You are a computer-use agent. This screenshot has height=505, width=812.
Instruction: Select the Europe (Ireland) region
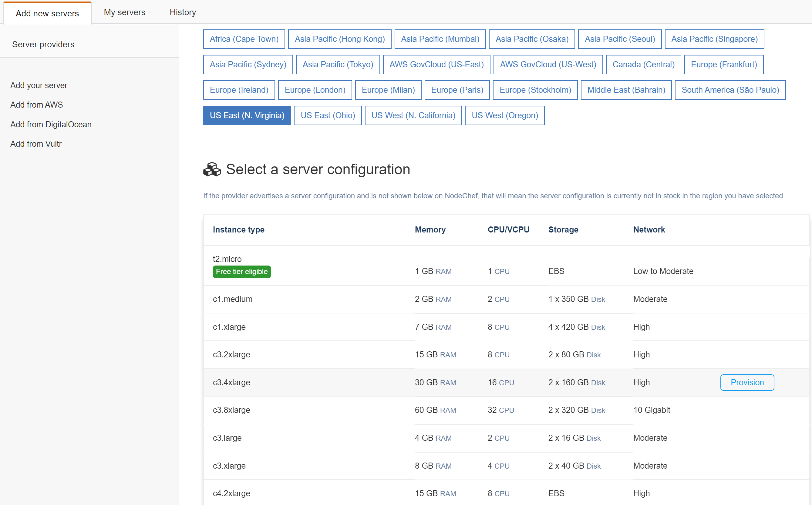click(239, 90)
